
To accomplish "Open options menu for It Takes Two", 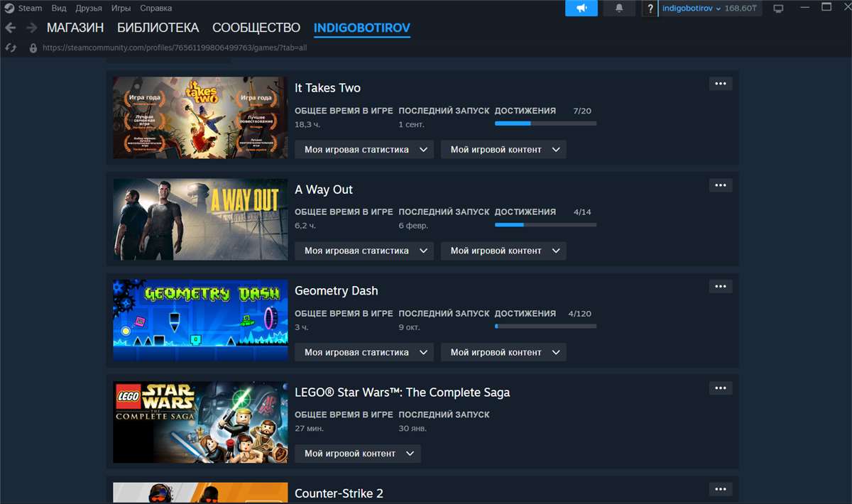I will pos(720,83).
